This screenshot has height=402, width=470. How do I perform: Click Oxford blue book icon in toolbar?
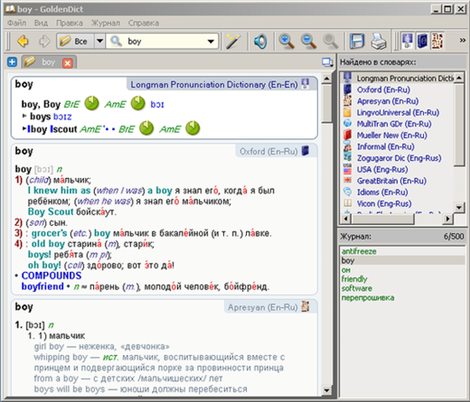[x=422, y=41]
